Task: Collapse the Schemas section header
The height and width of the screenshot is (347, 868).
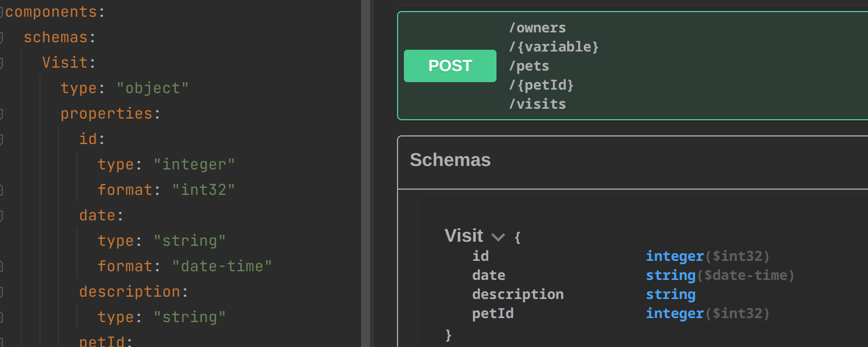Action: pyautogui.click(x=450, y=160)
